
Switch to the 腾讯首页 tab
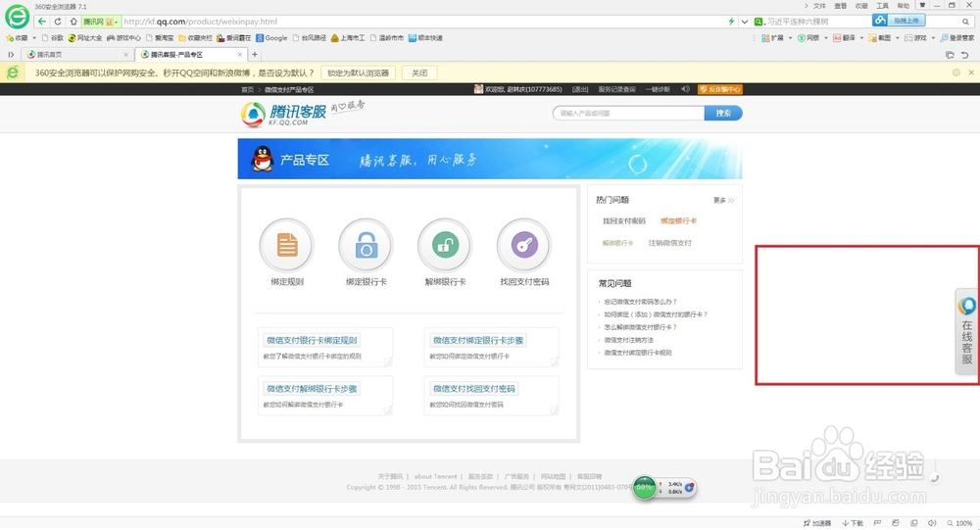pos(76,55)
